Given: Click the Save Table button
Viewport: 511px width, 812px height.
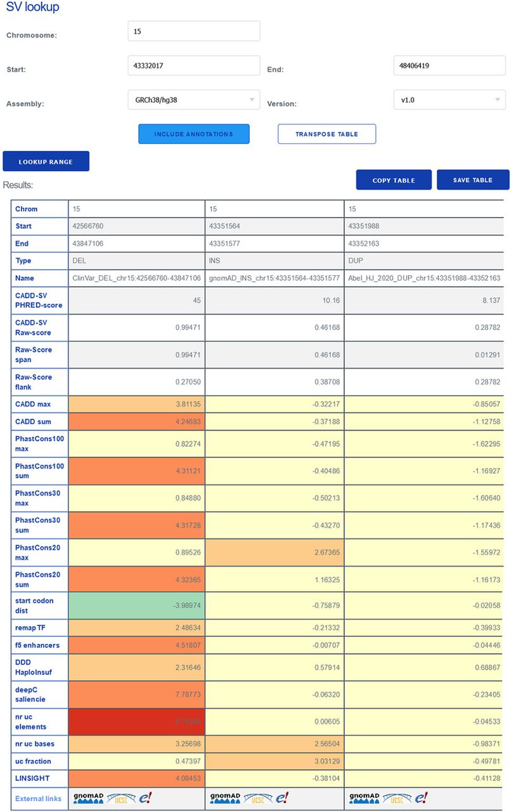Looking at the screenshot, I should click(x=473, y=180).
